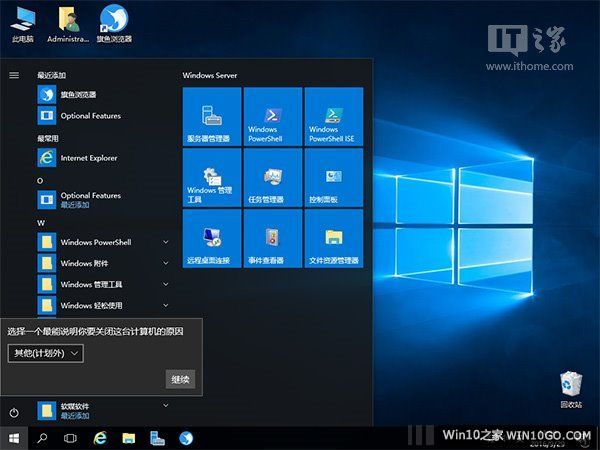This screenshot has width=600, height=450.
Task: Toggle the hamburger menu in Start
Action: (14, 75)
